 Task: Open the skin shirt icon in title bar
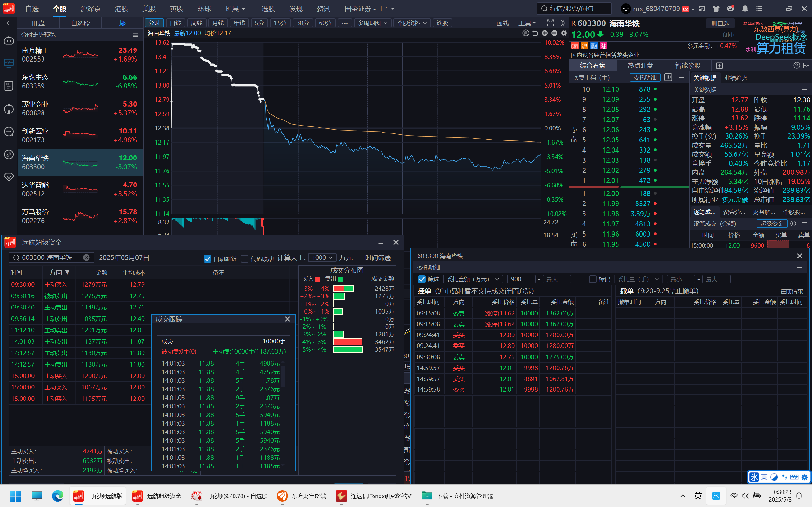pos(716,9)
